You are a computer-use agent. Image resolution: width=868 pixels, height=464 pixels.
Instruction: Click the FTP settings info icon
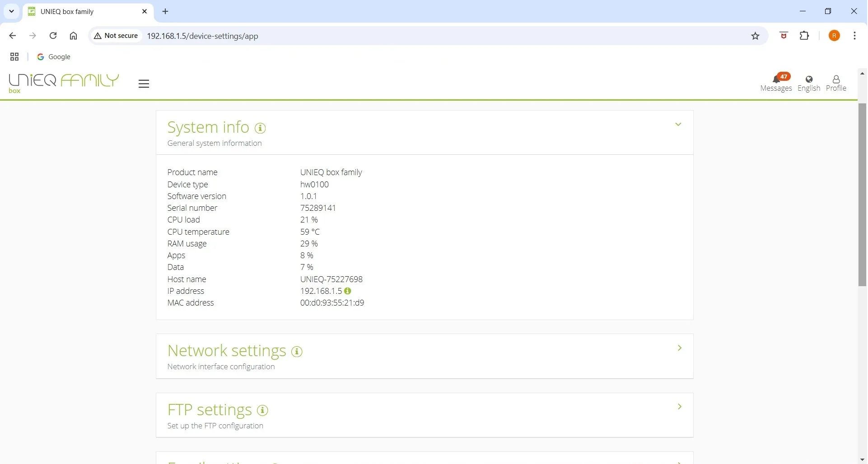(x=263, y=411)
